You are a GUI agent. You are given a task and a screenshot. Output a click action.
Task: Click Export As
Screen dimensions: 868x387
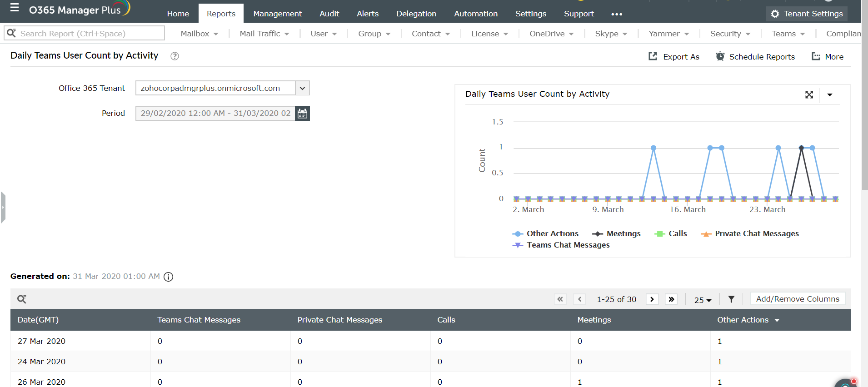674,57
